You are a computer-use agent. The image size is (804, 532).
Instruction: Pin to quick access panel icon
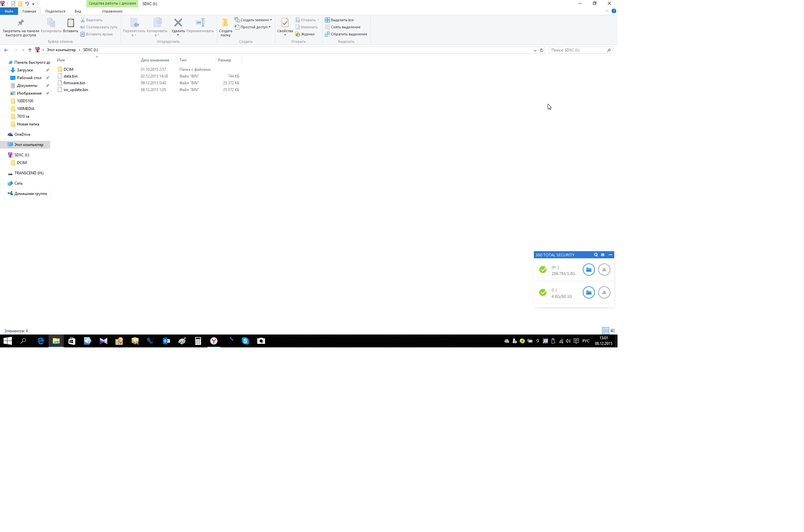click(x=21, y=23)
